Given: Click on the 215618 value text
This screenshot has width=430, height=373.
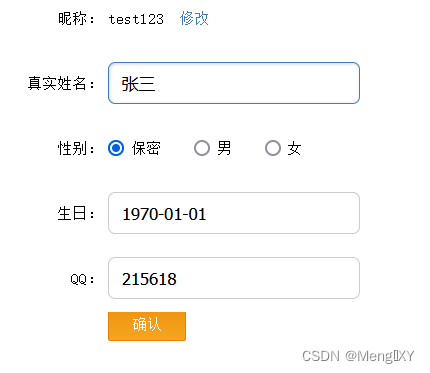Looking at the screenshot, I should (x=149, y=279).
